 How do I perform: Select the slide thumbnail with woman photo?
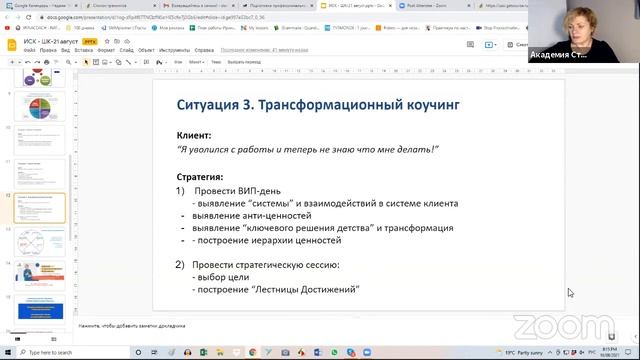[40, 276]
